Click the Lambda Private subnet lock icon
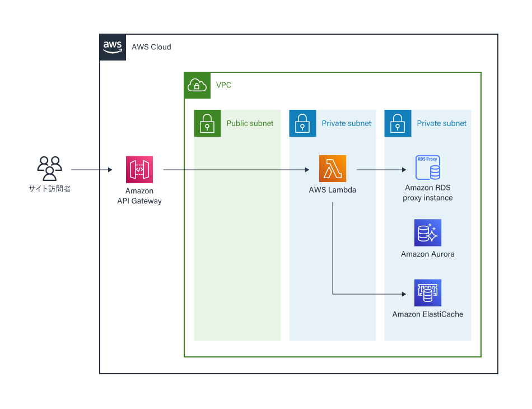Screen dimensions: 532x409 302,123
